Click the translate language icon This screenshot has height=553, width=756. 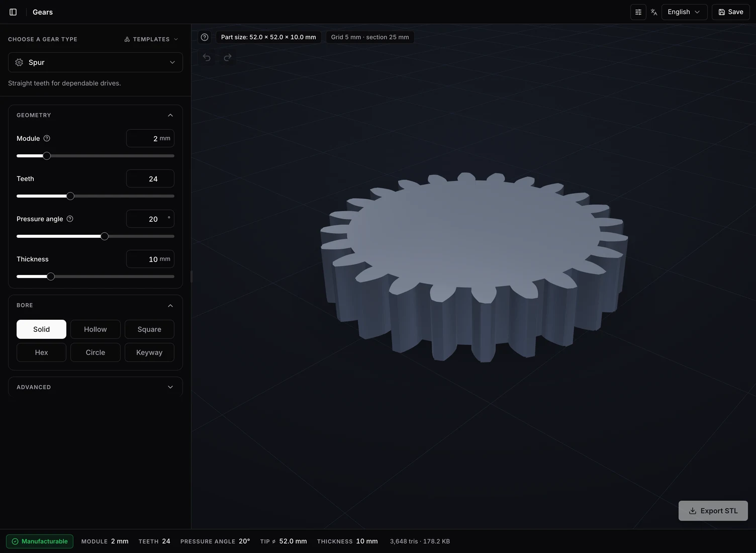point(654,12)
